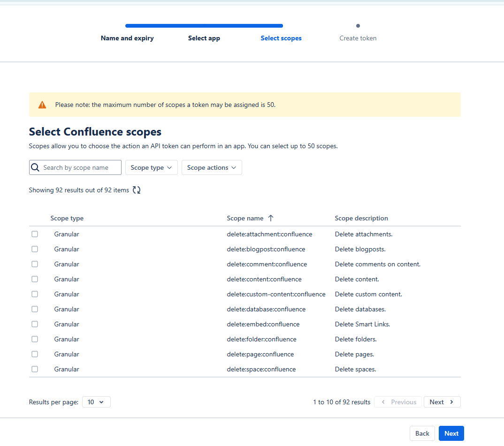Check the delete:embed:confluence checkbox
Screen dimensions: 504x446
coord(35,324)
